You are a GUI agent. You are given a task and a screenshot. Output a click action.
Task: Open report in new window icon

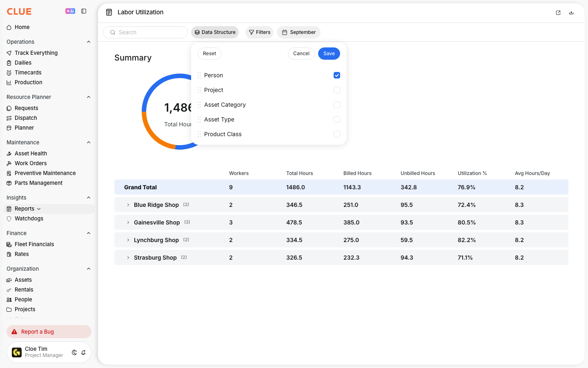pyautogui.click(x=558, y=13)
